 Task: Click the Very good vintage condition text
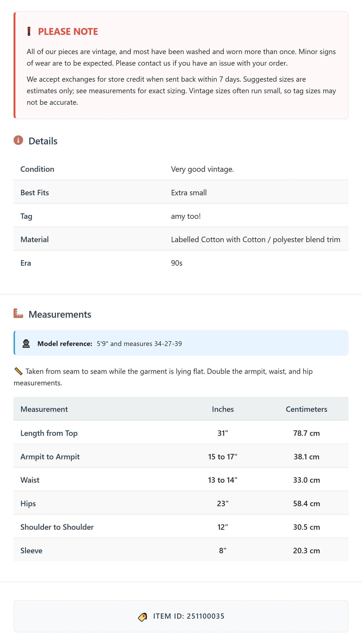(x=202, y=169)
